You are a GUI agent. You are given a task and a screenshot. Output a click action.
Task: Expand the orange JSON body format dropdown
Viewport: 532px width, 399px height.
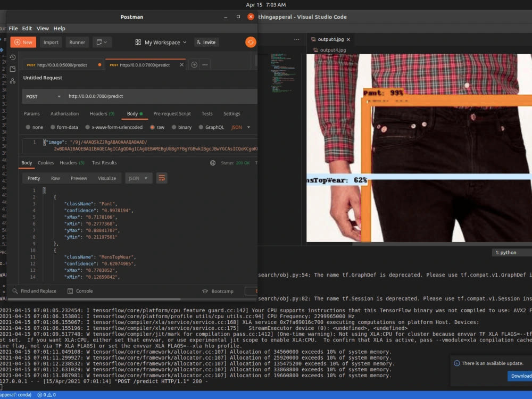coord(240,127)
